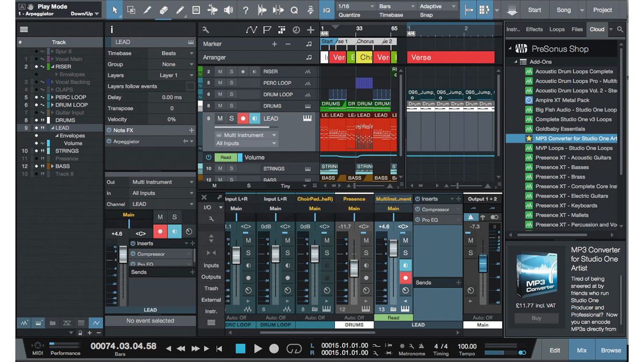Open the track inspector i icon

point(112,29)
